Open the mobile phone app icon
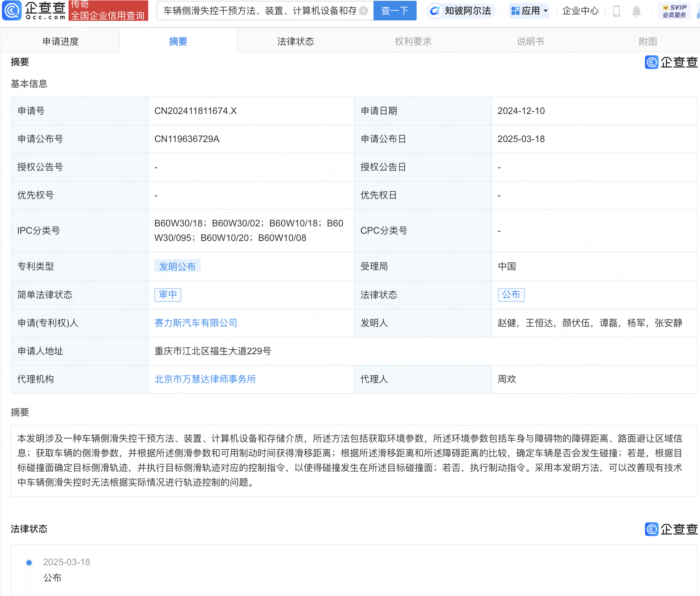The image size is (700, 596). (616, 11)
